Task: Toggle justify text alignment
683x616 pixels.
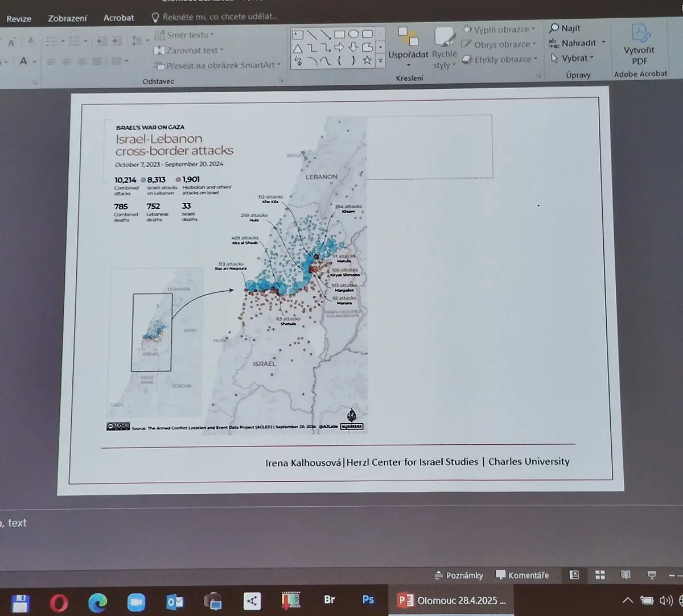Action: tap(97, 61)
